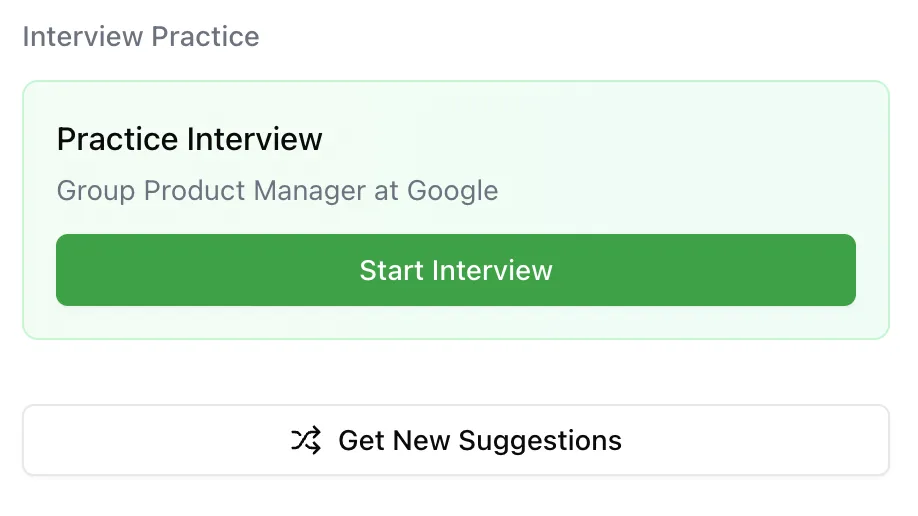Hit Start Interview inside the green card
The height and width of the screenshot is (516, 918).
pyautogui.click(x=456, y=270)
